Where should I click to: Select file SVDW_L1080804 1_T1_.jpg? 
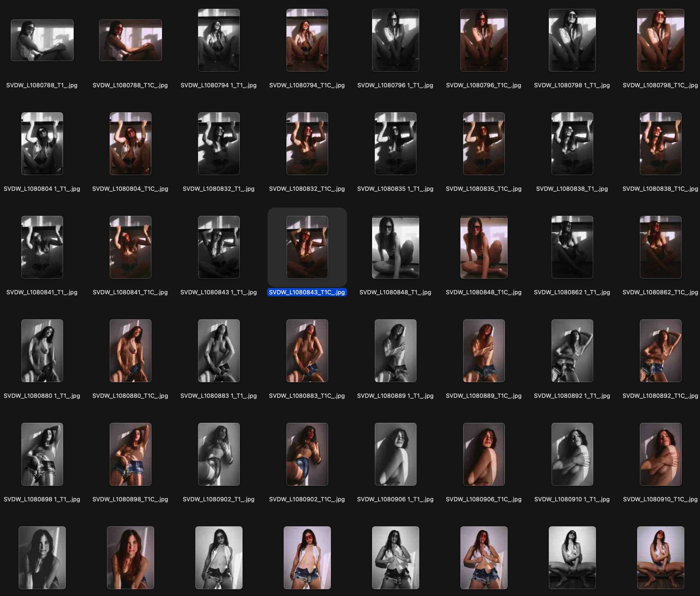point(42,144)
